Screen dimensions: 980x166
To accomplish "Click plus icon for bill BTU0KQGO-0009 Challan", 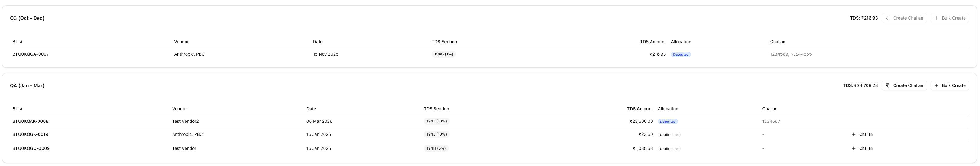I will point(854,149).
